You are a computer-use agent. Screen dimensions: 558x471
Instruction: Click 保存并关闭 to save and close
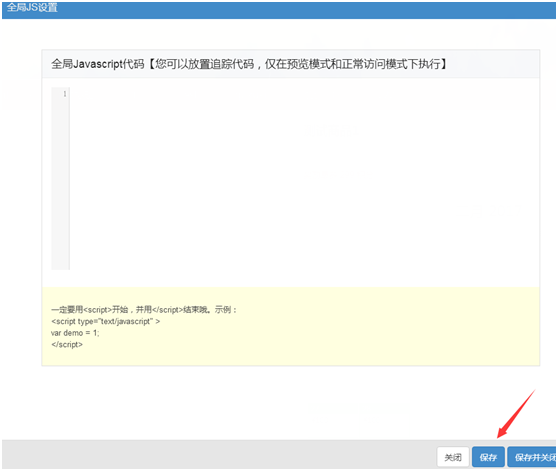(x=532, y=457)
